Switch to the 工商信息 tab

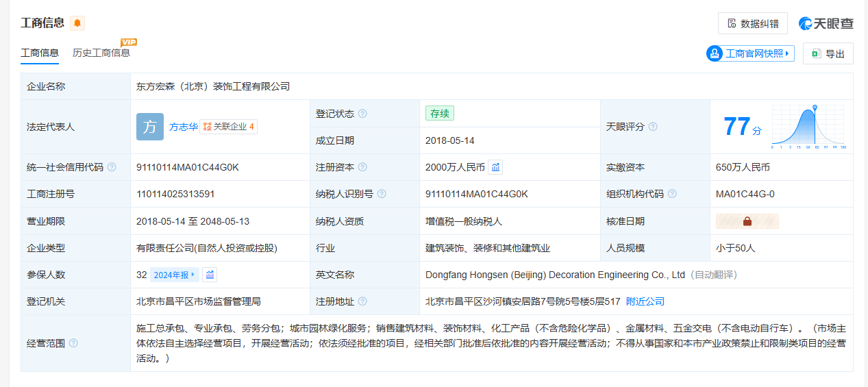[40, 53]
